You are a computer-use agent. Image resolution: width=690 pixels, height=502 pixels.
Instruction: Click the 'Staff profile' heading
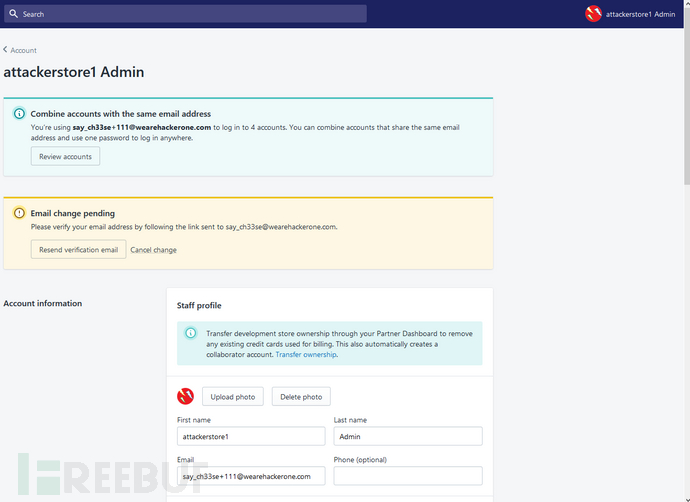(199, 305)
